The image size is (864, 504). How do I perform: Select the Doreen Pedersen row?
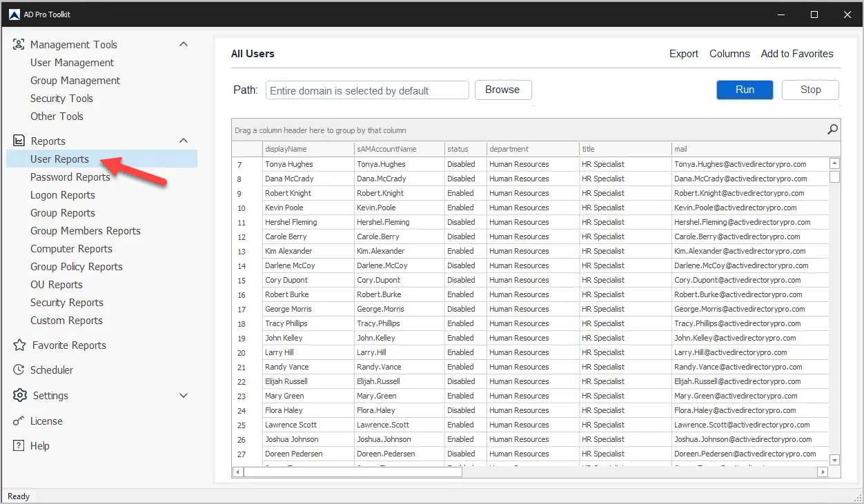[530, 454]
